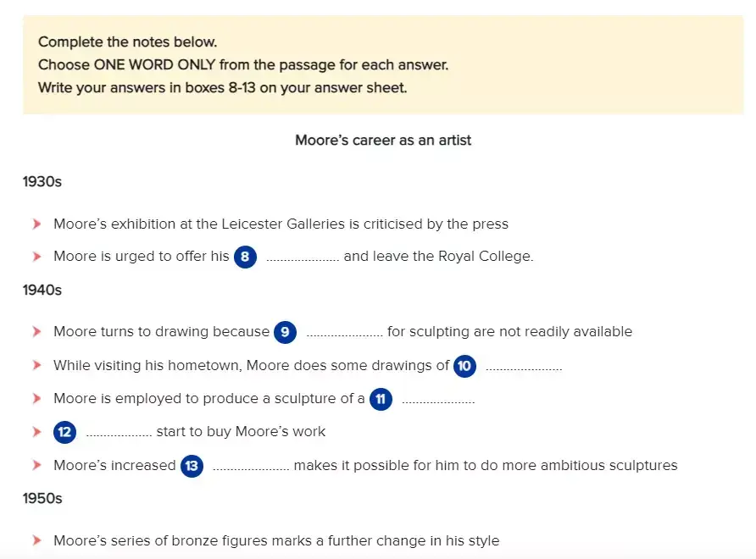
Task: Click the dotted blank after badge 10
Action: click(x=523, y=368)
